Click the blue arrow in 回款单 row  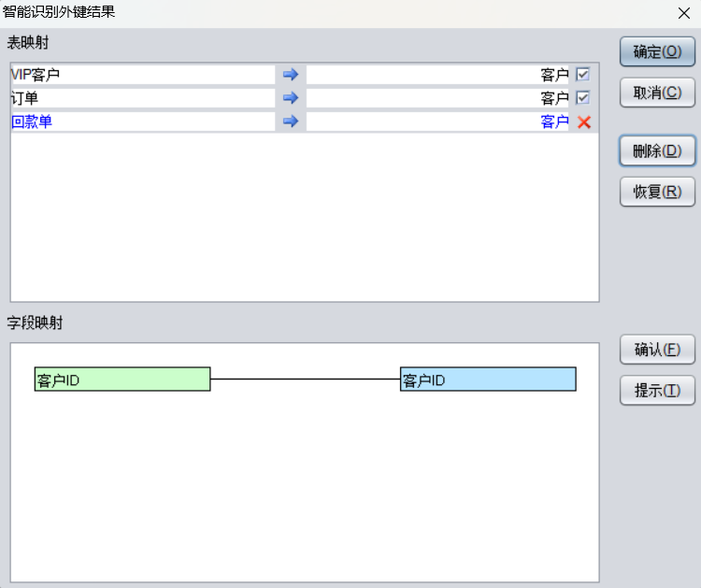coord(290,122)
